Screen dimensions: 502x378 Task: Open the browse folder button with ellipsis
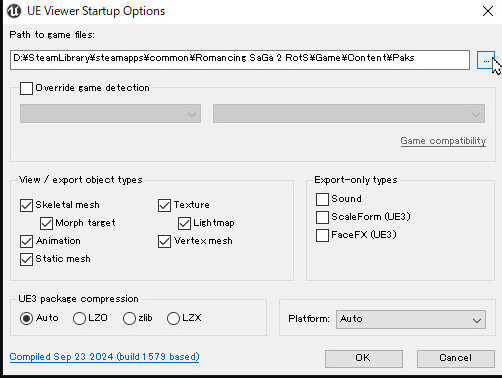[x=486, y=60]
